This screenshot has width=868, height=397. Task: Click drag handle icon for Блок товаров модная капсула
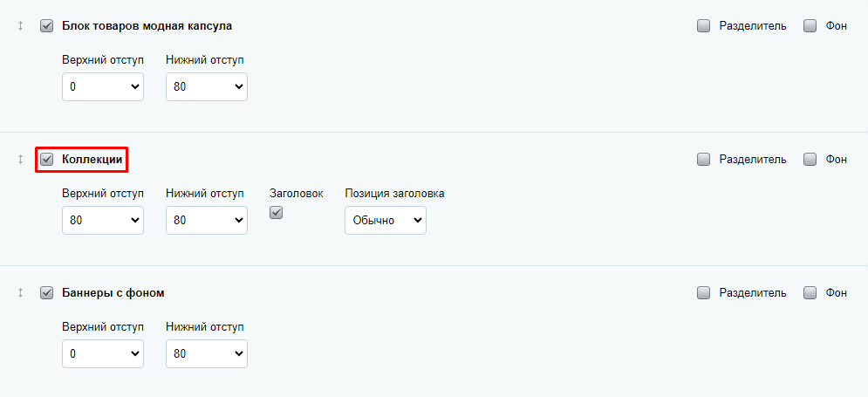point(20,26)
